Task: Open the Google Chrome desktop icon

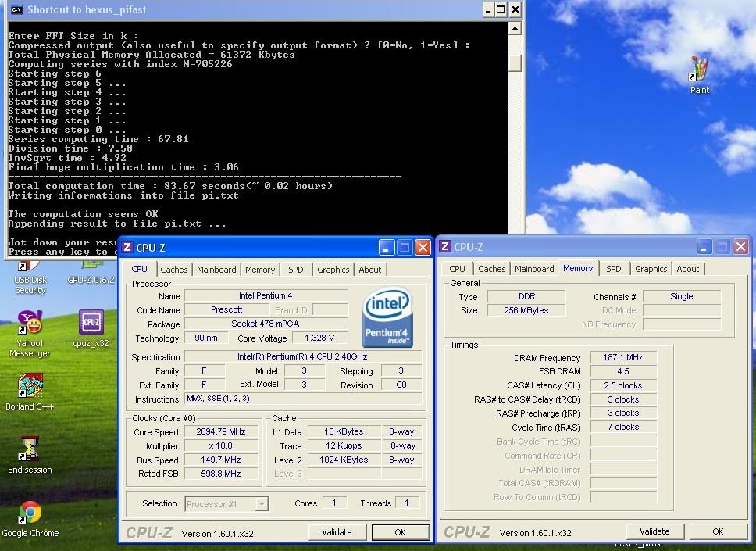Action: pos(30,519)
